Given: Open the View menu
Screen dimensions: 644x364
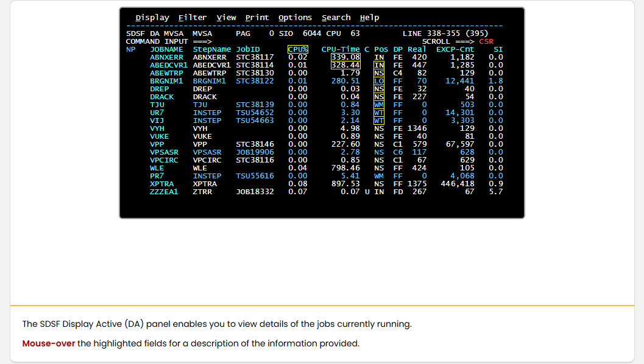Looking at the screenshot, I should coord(226,18).
